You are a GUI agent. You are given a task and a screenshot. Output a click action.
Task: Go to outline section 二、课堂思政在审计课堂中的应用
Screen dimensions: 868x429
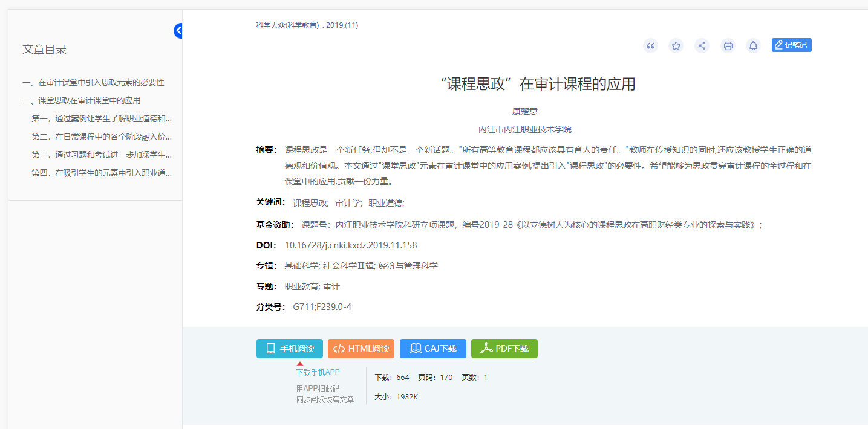82,100
